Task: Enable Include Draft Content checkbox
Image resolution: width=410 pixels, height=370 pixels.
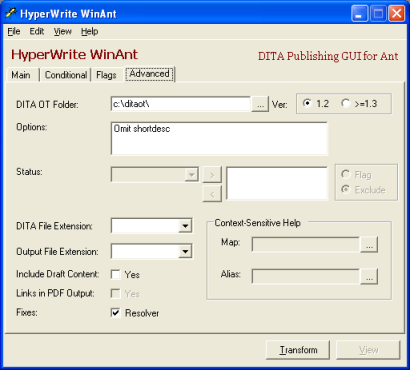Action: coord(116,275)
